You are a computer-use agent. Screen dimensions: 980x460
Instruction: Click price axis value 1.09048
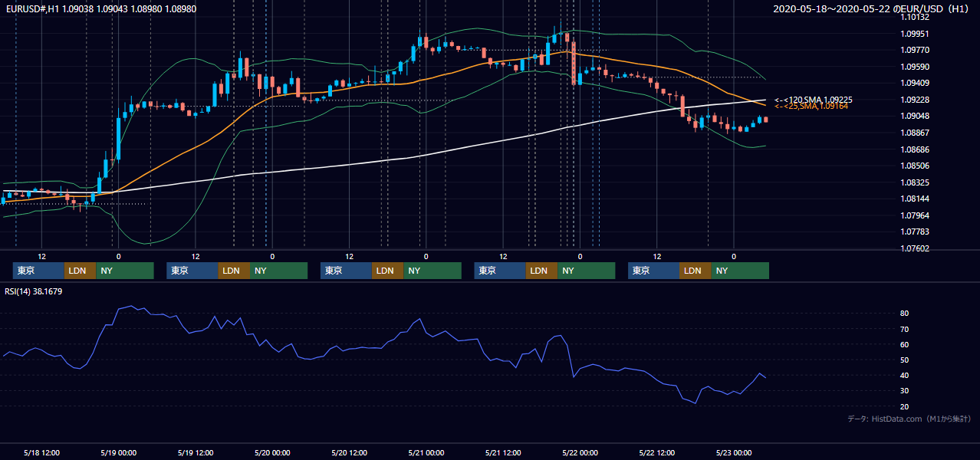tap(915, 116)
